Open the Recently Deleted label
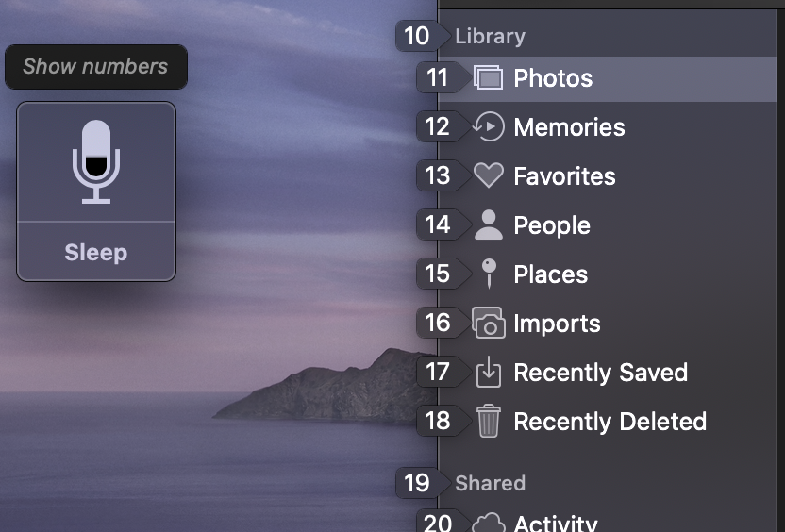785x532 pixels. pyautogui.click(x=610, y=422)
